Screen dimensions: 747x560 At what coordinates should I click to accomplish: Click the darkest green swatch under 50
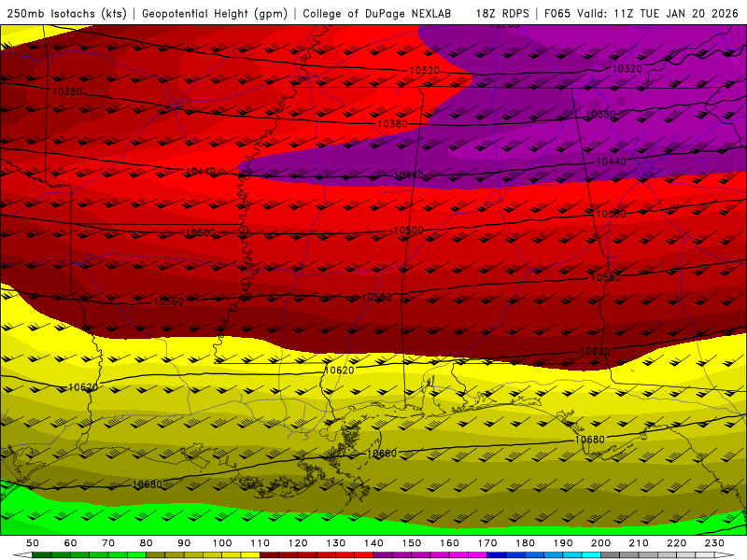pyautogui.click(x=41, y=555)
